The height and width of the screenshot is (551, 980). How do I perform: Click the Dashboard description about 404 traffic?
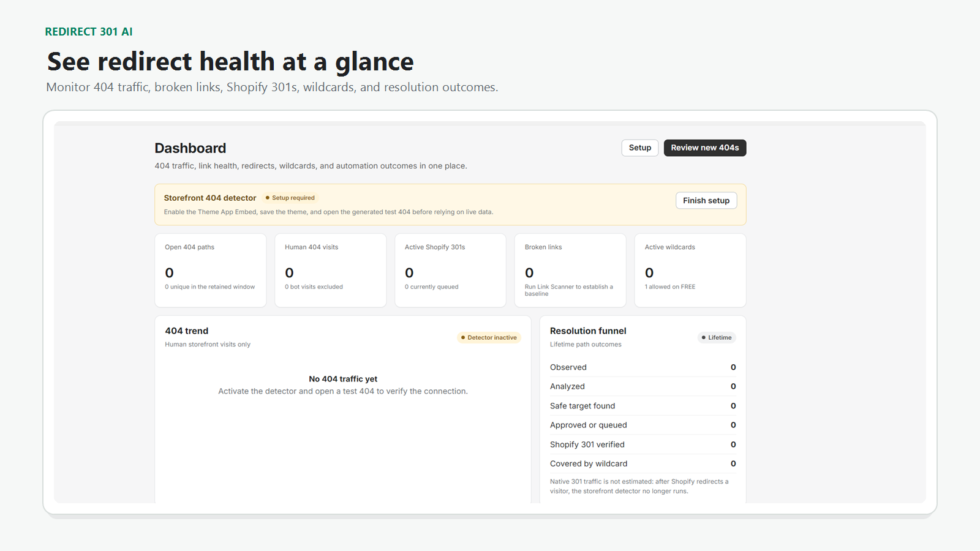coord(311,166)
